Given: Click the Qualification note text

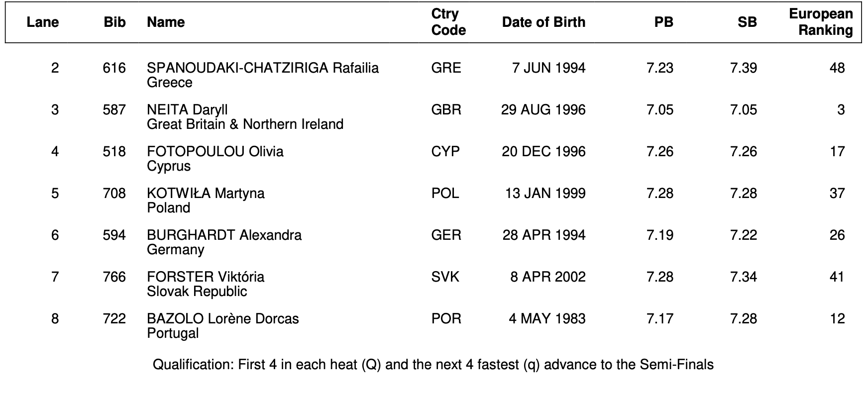Looking at the screenshot, I should tap(433, 365).
